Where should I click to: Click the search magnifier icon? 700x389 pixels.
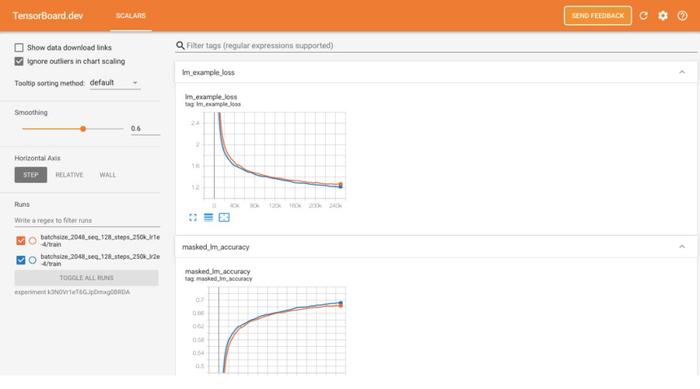click(180, 46)
